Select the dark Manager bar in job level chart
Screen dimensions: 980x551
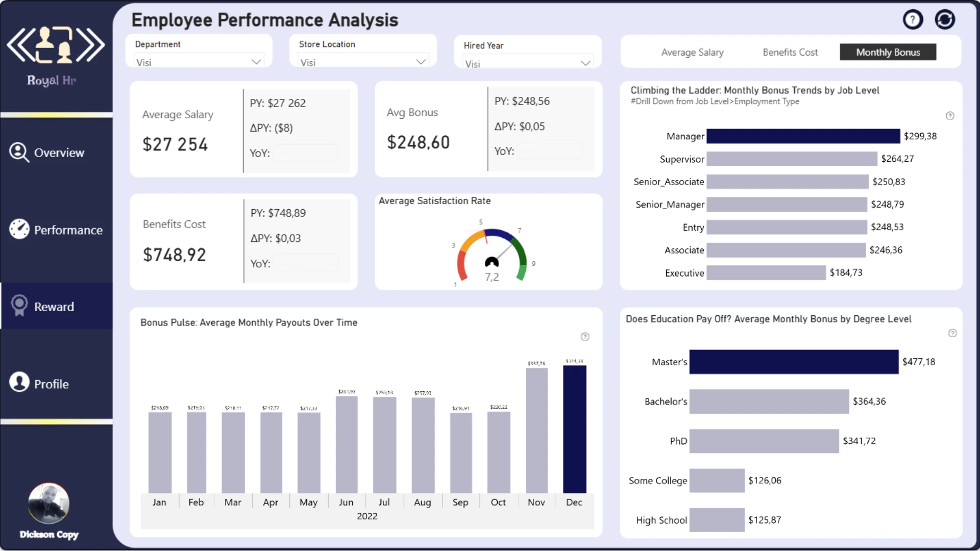coord(803,136)
